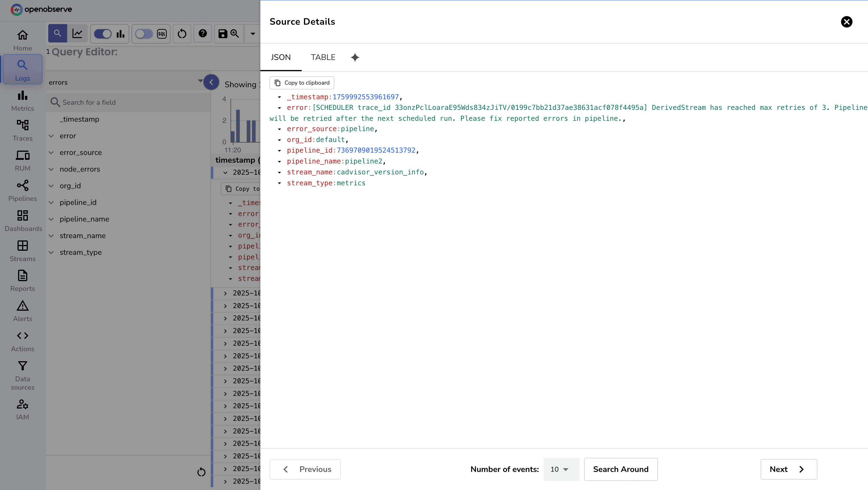Select Traces from the navigation sidebar
This screenshot has width=868, height=490.
click(x=22, y=130)
